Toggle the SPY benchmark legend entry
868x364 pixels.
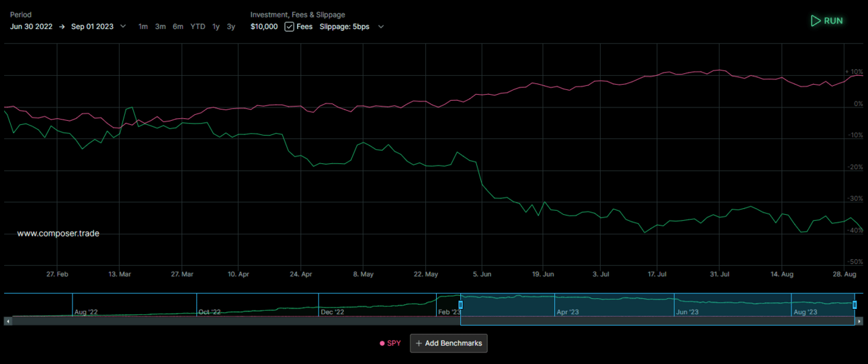click(390, 343)
